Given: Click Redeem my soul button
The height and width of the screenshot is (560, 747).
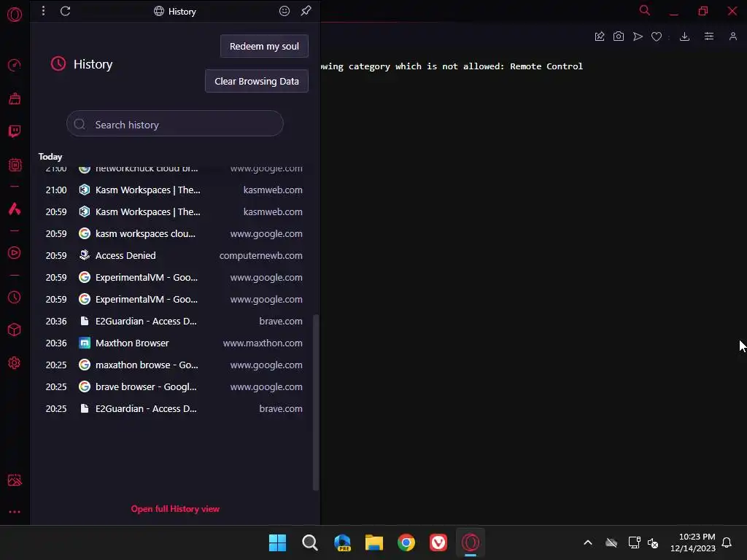Looking at the screenshot, I should [x=264, y=46].
